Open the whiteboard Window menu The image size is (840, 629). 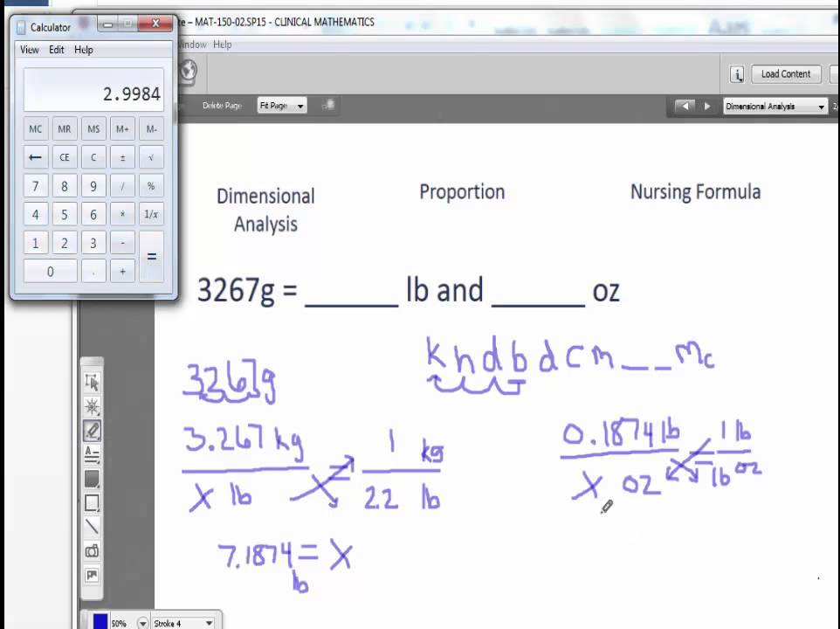click(x=192, y=45)
